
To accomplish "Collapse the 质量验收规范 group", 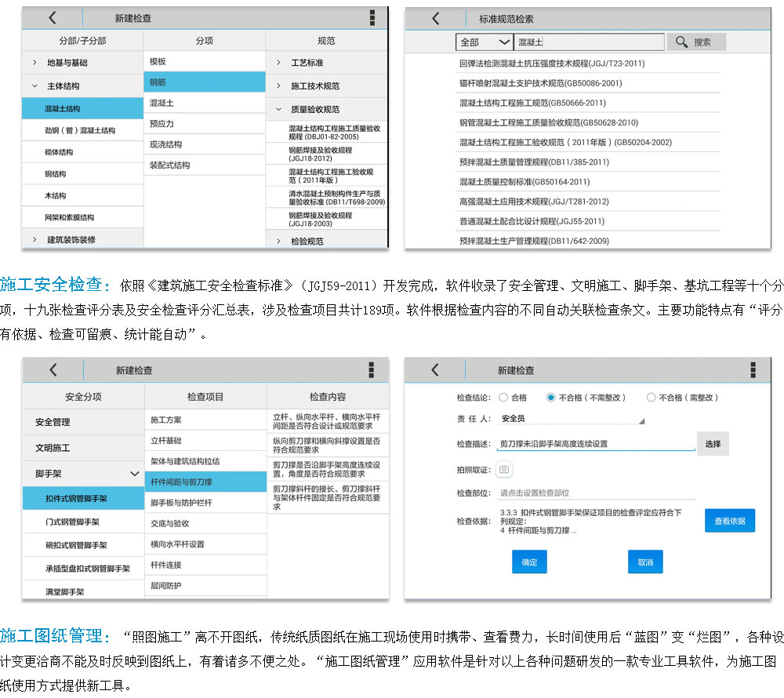I will (x=278, y=109).
